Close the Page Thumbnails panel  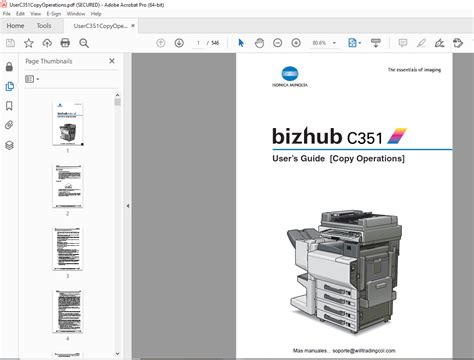tap(112, 61)
